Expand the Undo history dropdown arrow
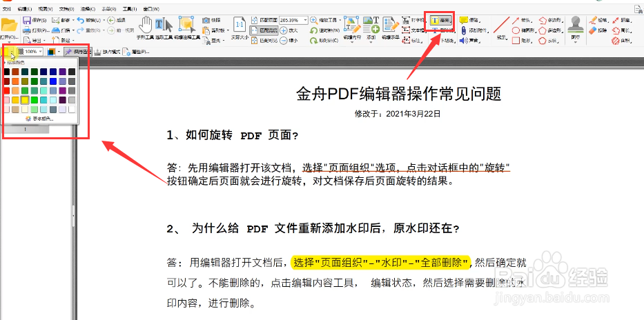Screen dimensions: 644x320 point(104,20)
